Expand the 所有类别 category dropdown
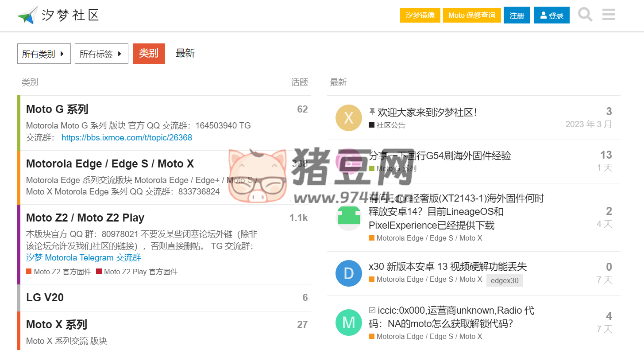The image size is (644, 350). coord(44,53)
